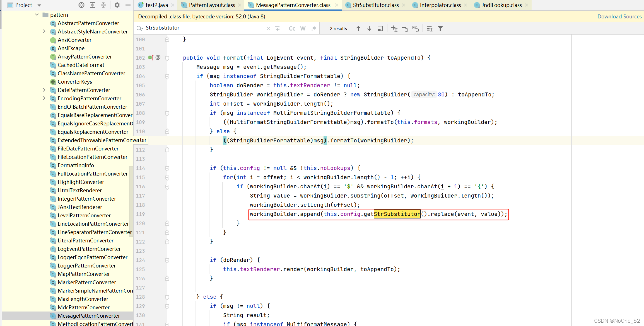Toggle Words (W) search option
The width and height of the screenshot is (644, 326).
[303, 28]
